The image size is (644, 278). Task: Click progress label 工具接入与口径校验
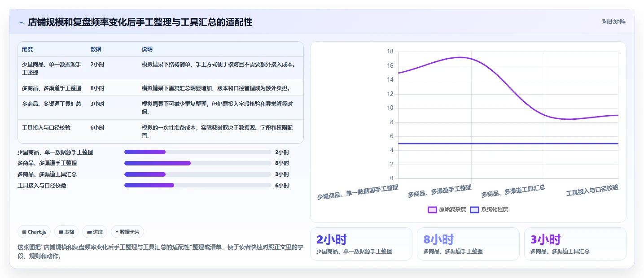[42, 186]
